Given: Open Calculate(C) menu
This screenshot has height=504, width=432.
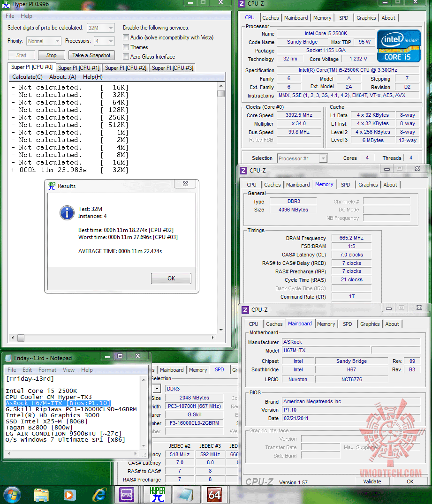Looking at the screenshot, I should click(27, 77).
